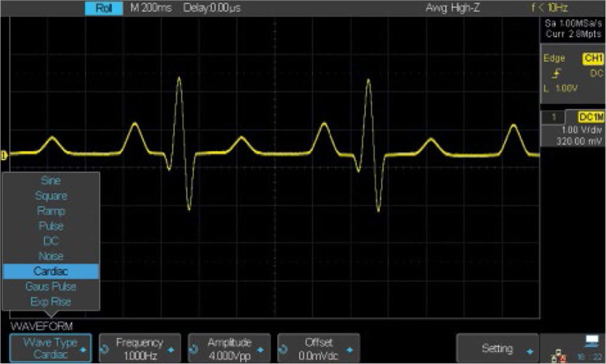Click the trigger level L 1.00V readout
The image size is (606, 364).
click(560, 89)
